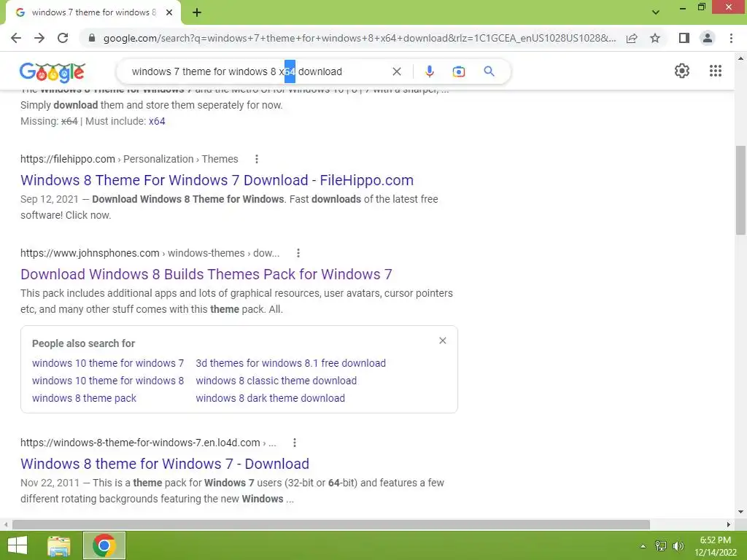
Task: Search by voice microphone icon
Action: click(429, 71)
